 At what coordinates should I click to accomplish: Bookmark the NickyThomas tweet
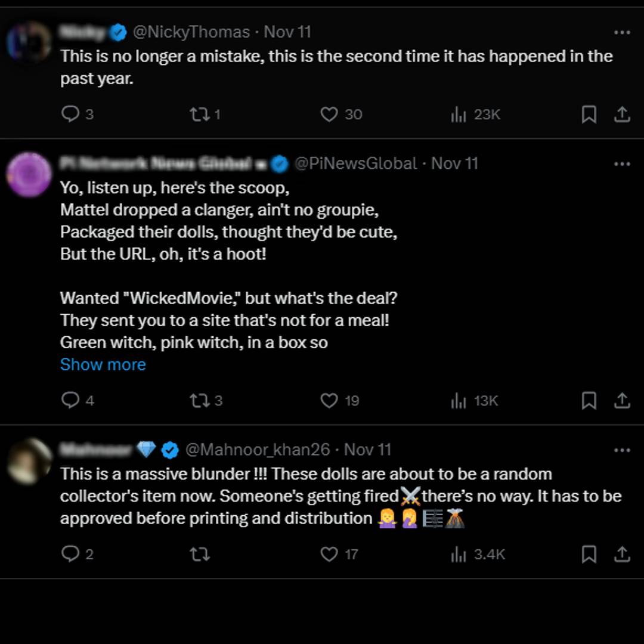coord(589,114)
